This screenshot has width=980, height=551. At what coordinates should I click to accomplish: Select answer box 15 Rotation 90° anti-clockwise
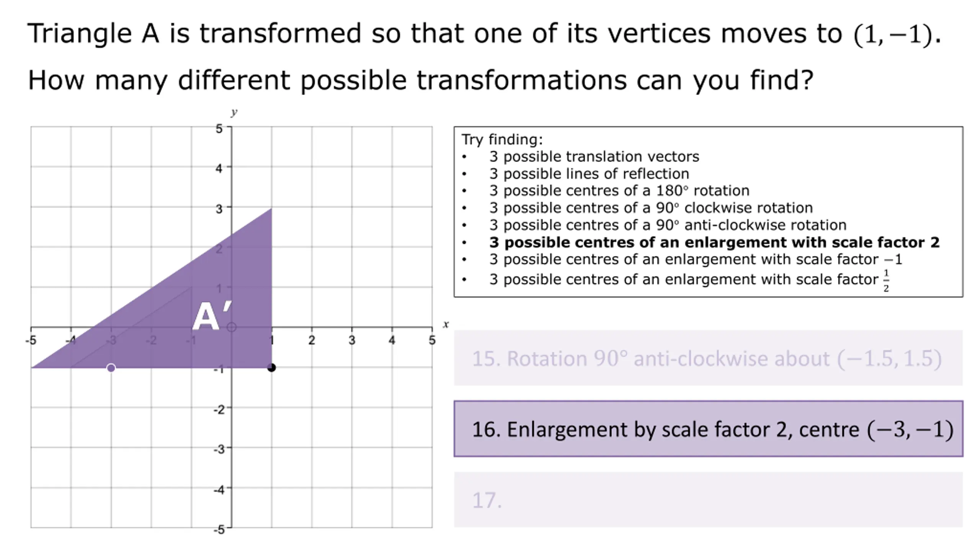[x=708, y=358]
